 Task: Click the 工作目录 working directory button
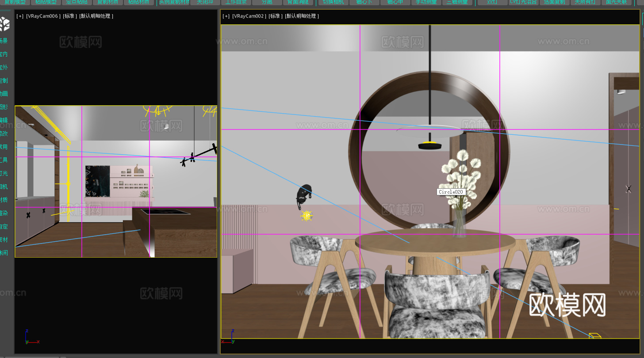(237, 2)
